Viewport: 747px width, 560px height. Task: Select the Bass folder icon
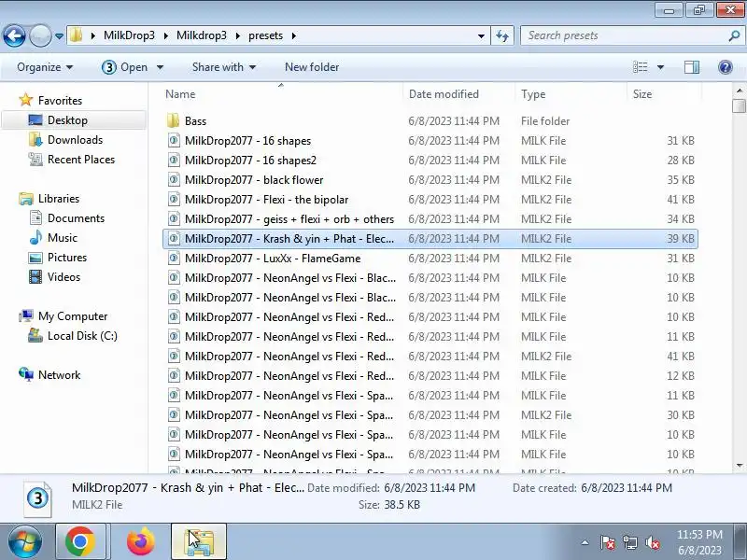coord(174,121)
